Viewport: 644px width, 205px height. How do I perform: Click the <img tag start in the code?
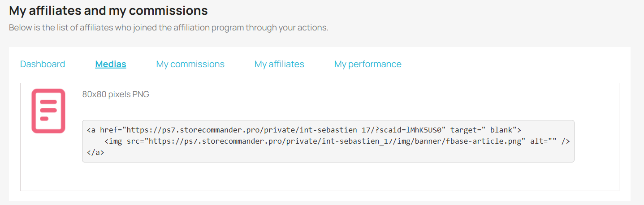(113, 141)
